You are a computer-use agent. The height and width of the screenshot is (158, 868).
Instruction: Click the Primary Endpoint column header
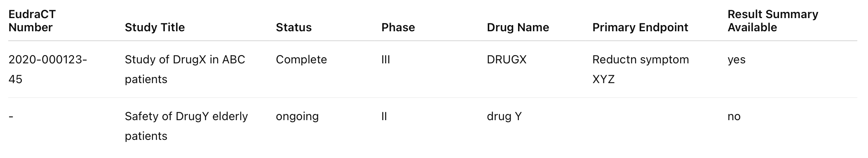pyautogui.click(x=640, y=27)
